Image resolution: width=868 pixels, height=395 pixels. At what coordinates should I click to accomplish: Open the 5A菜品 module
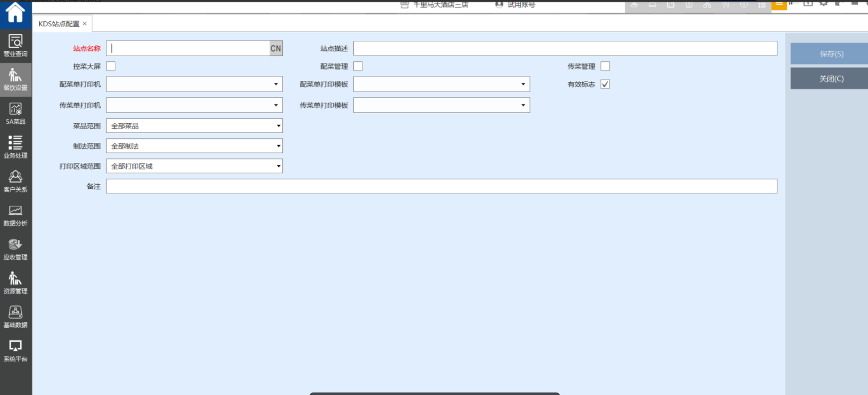coord(16,113)
